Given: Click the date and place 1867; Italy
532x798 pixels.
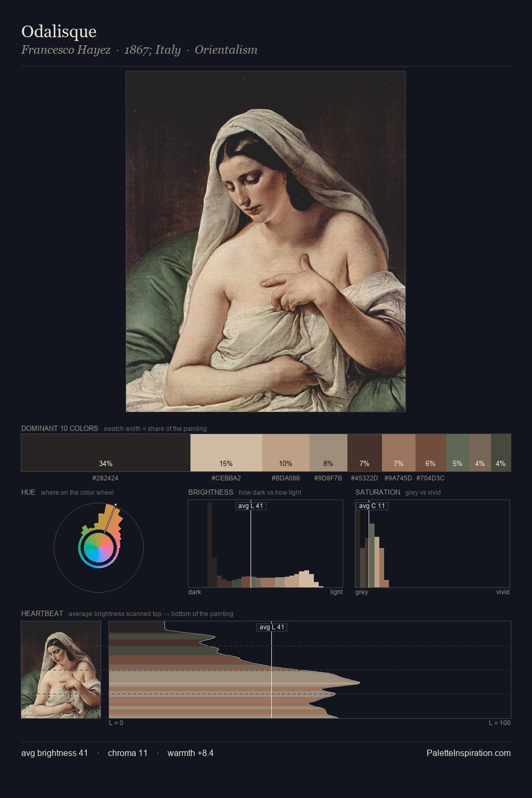Looking at the screenshot, I should tap(153, 50).
